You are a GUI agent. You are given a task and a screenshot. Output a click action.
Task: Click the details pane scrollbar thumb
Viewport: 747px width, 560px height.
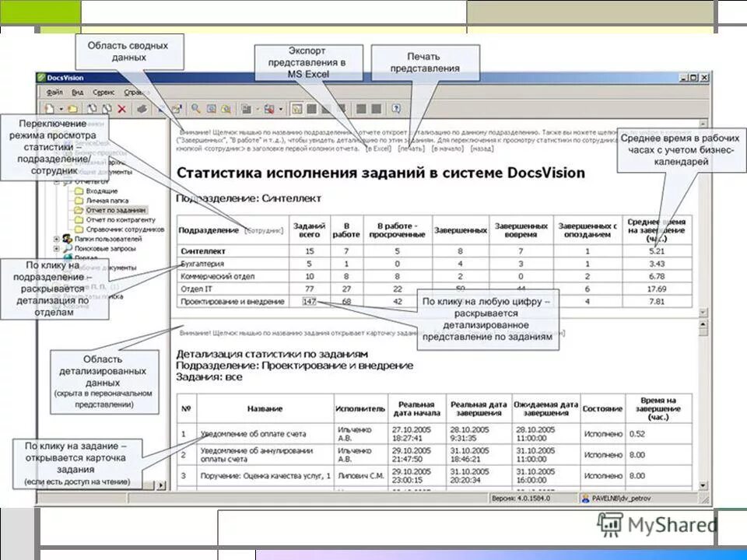pos(703,331)
